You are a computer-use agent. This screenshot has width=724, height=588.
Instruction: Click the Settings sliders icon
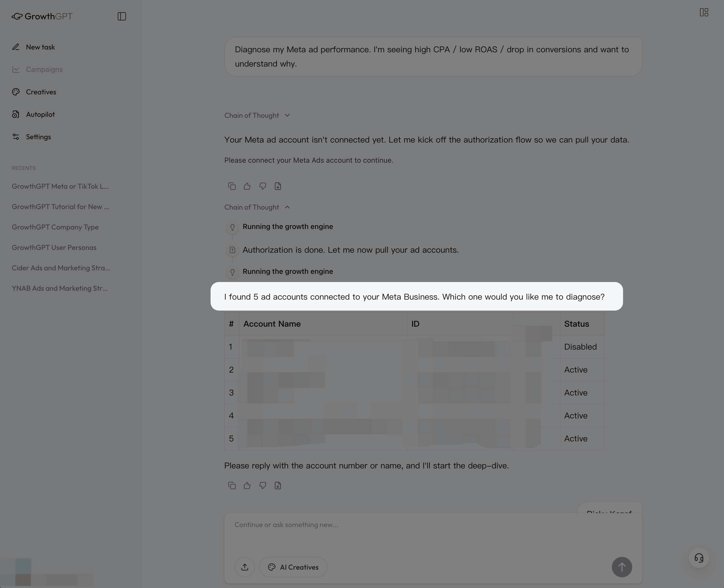(16, 137)
